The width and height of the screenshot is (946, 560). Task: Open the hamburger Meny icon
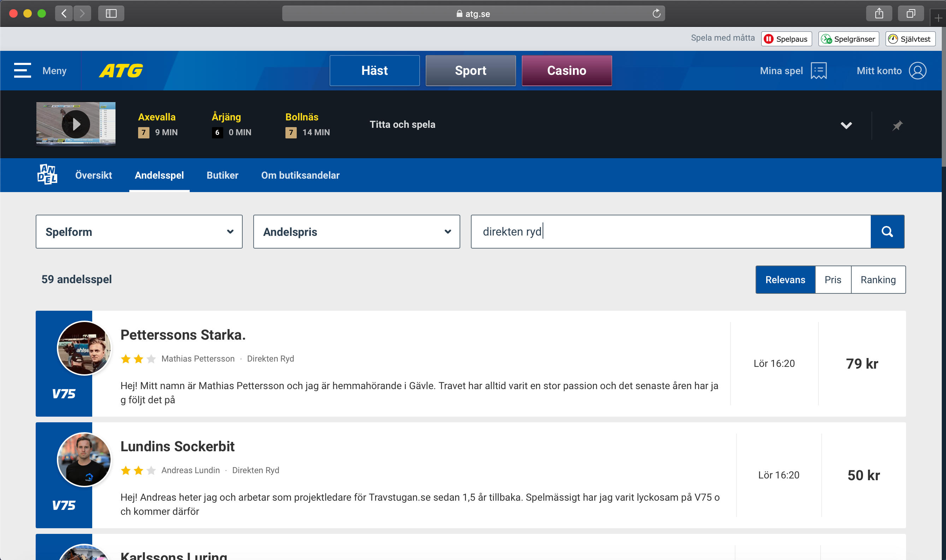pyautogui.click(x=22, y=71)
